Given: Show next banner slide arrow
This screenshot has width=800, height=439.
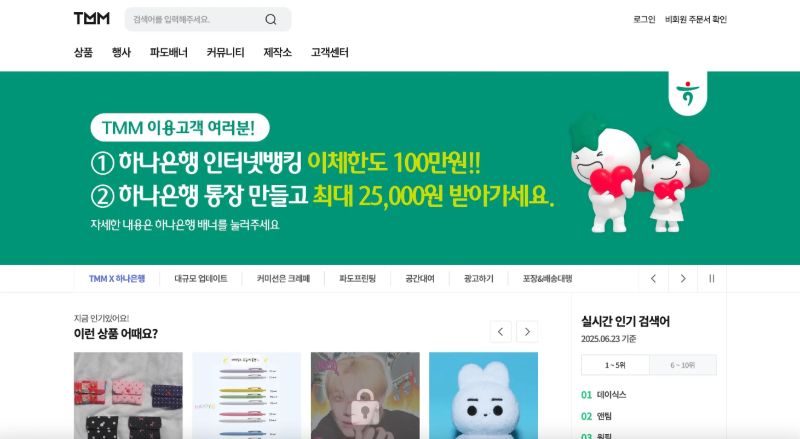Looking at the screenshot, I should pos(683,279).
